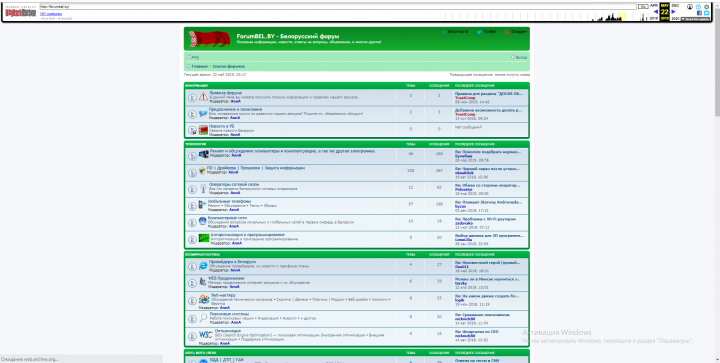The image size is (720, 363).
Task: Click colorful icon for Веб-мастеру forum
Action: coord(204,299)
